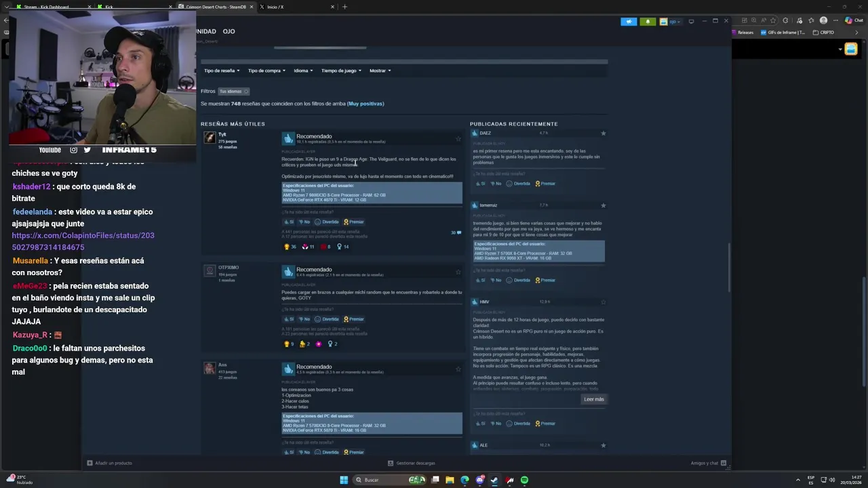Click the star icon on OTPXIMO's review

458,272
